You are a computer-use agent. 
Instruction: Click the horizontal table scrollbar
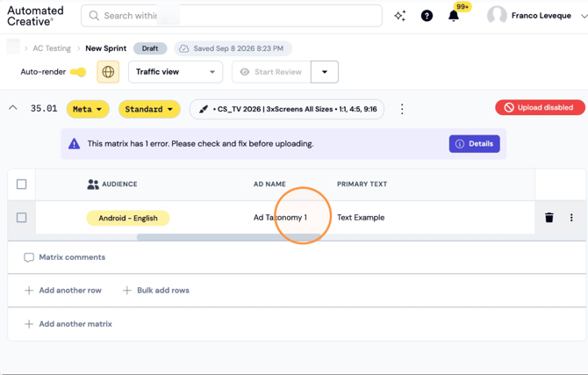click(x=229, y=237)
